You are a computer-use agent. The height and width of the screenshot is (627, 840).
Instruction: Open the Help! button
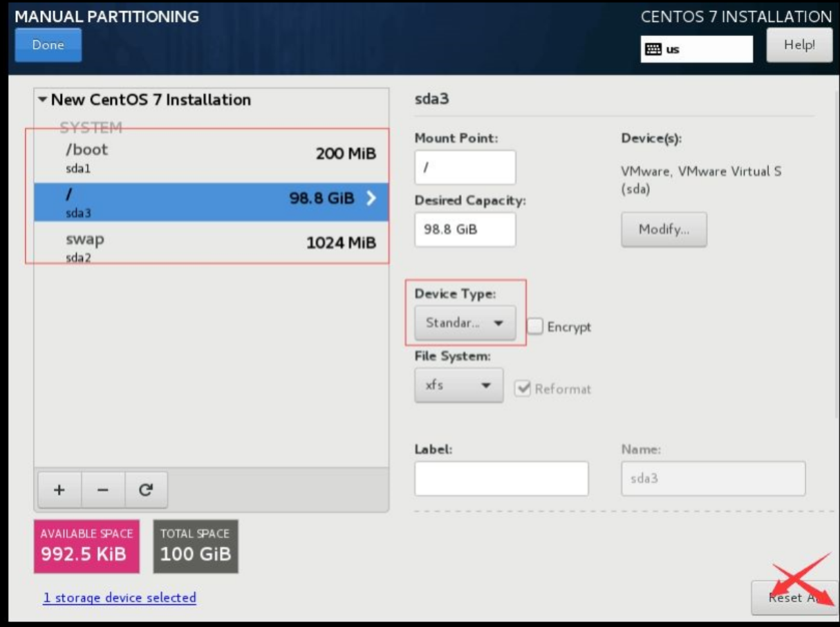click(x=799, y=45)
